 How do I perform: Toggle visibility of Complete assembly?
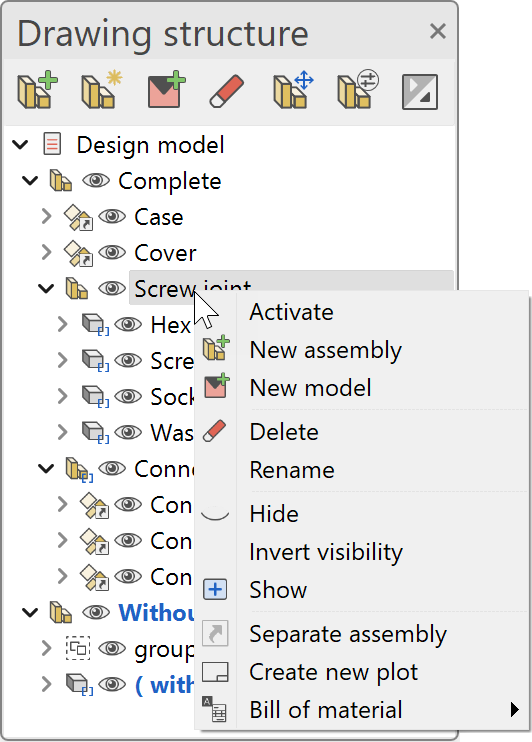coord(96,181)
